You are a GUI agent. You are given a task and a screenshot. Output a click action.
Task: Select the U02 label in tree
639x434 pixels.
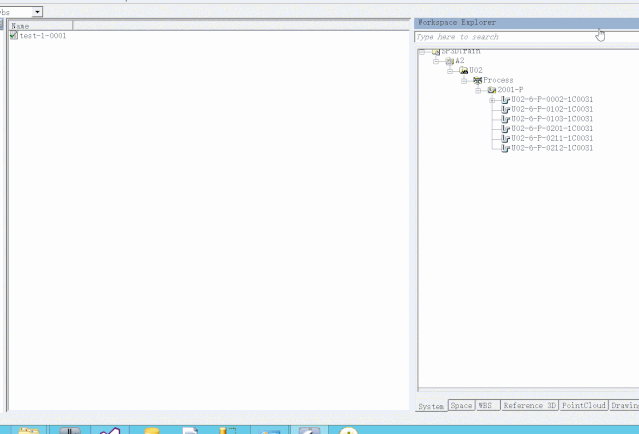[476, 70]
